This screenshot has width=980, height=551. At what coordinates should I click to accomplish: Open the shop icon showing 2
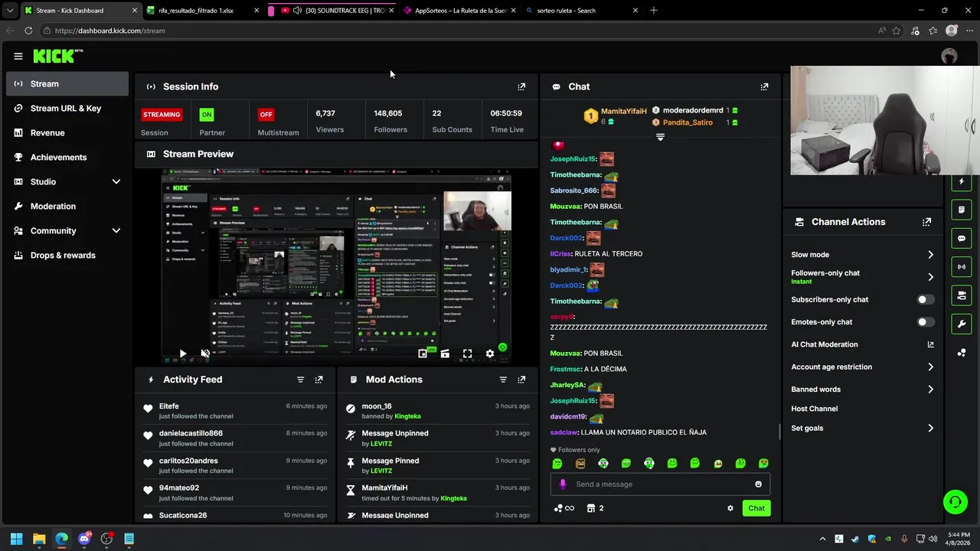pos(595,508)
